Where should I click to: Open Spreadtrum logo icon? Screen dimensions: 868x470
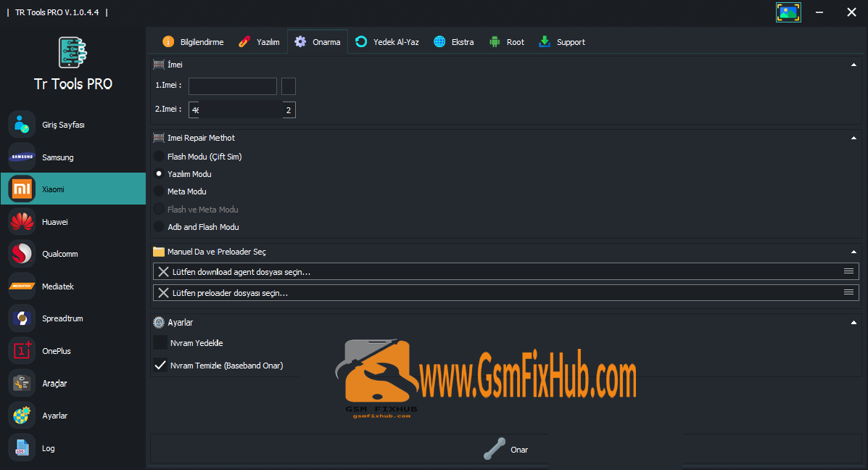click(x=22, y=318)
